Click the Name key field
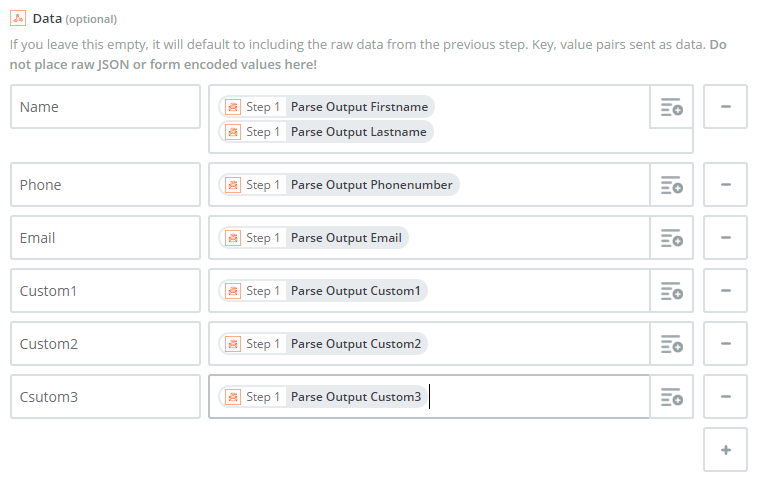The image size is (757, 488). pyautogui.click(x=105, y=107)
